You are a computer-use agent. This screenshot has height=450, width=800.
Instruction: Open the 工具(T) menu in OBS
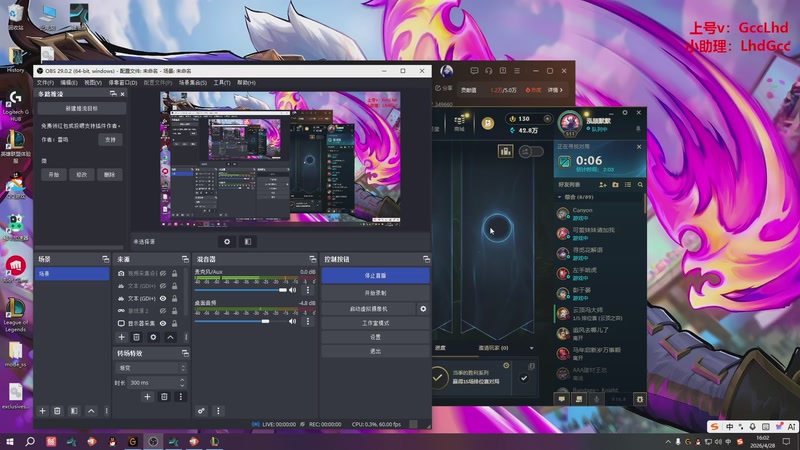(x=222, y=83)
